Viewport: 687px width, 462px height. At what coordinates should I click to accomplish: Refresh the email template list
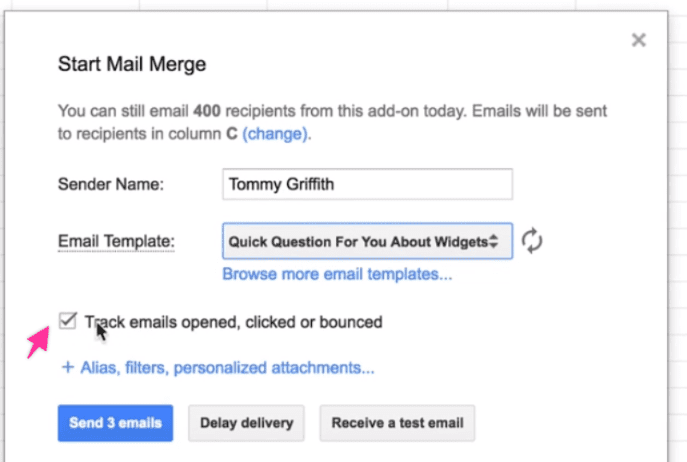point(532,241)
